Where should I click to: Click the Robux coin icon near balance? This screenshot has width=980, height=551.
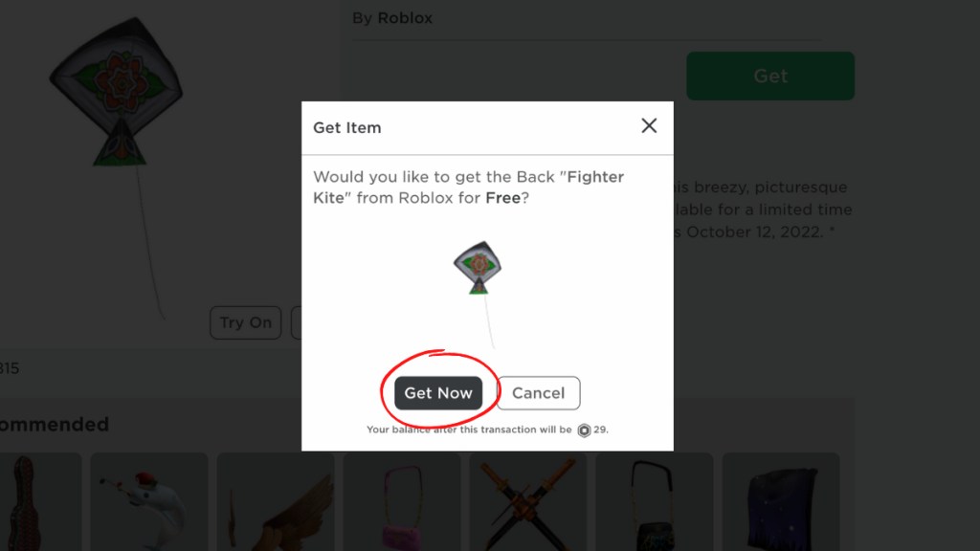coord(584,430)
